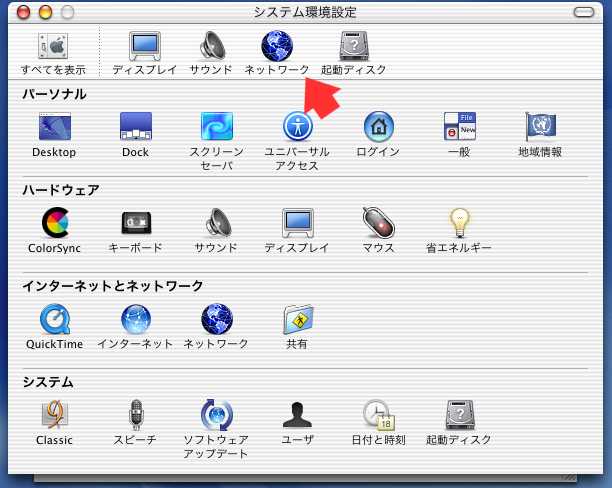
Task: Open the ユーザ users icon
Action: pos(297,415)
